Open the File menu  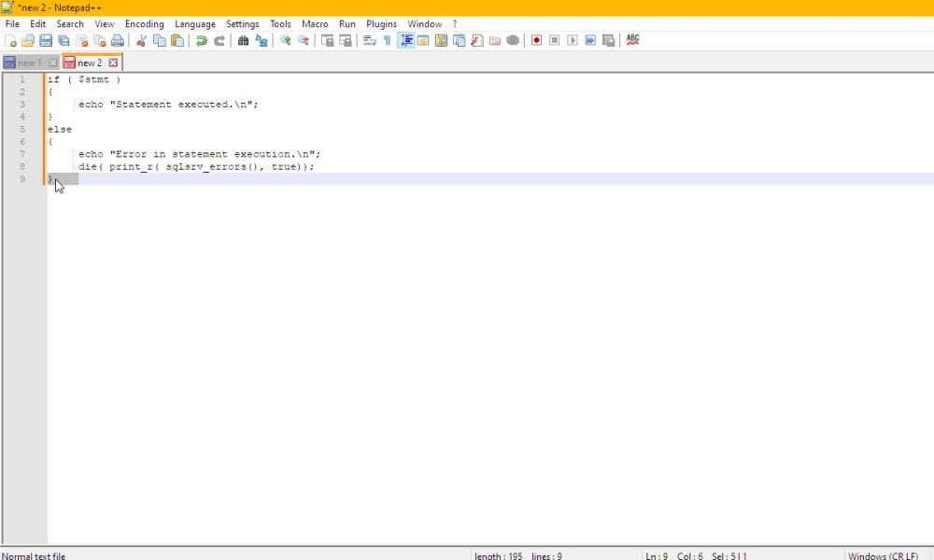click(x=12, y=24)
